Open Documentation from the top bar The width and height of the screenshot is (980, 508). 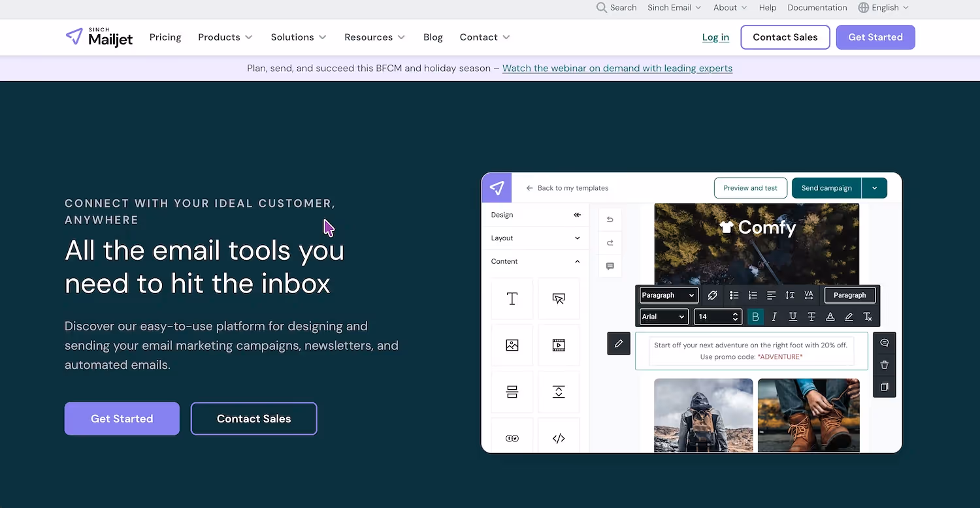point(817,8)
